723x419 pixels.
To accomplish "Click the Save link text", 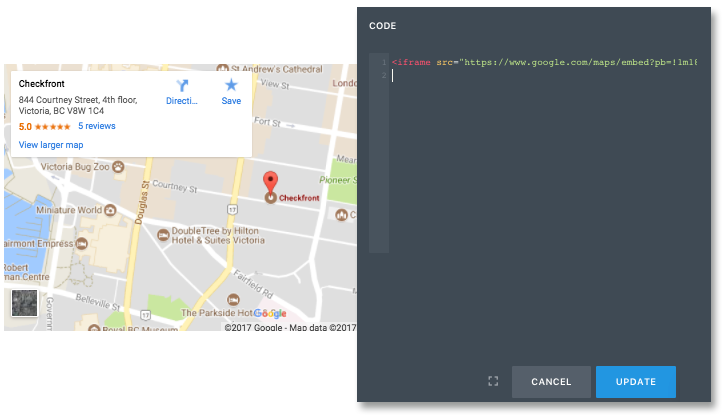I will tap(231, 101).
